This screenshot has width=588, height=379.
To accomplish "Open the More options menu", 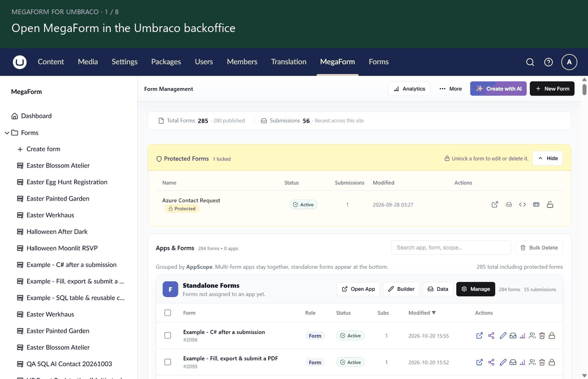I will [x=450, y=89].
